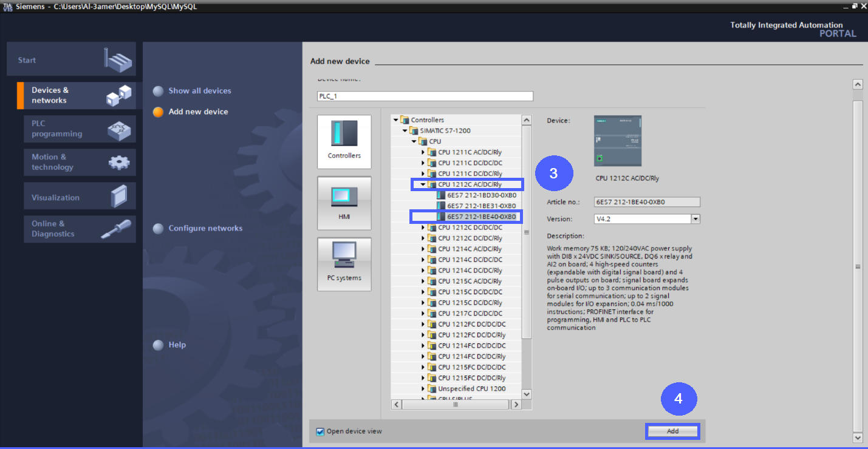Click the Devices & networks icon
Screen dimensions: 868x449
[118, 95]
